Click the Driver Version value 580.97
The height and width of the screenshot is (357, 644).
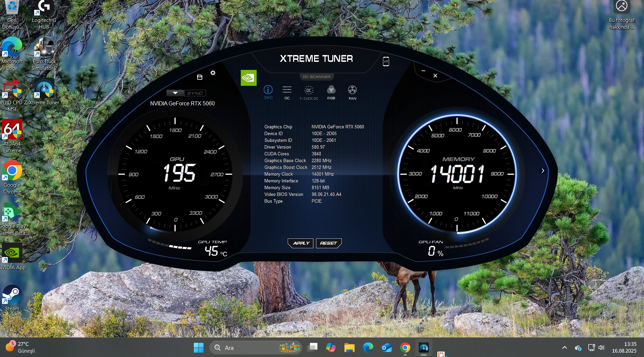click(318, 147)
